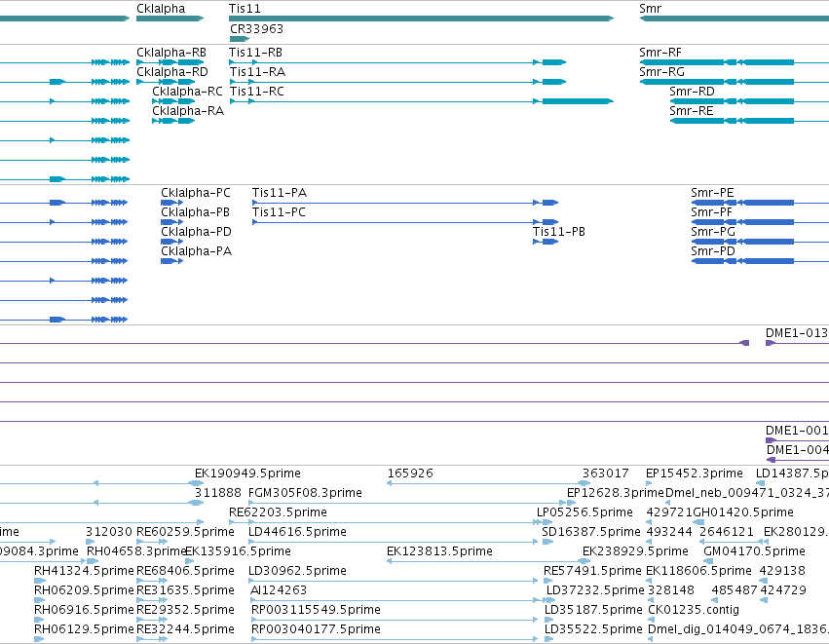Click the Smr-PE protein label
The width and height of the screenshot is (829, 644).
[712, 193]
